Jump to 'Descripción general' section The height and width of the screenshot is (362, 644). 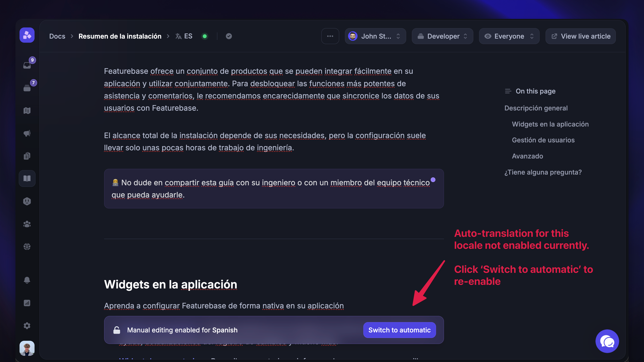(536, 108)
